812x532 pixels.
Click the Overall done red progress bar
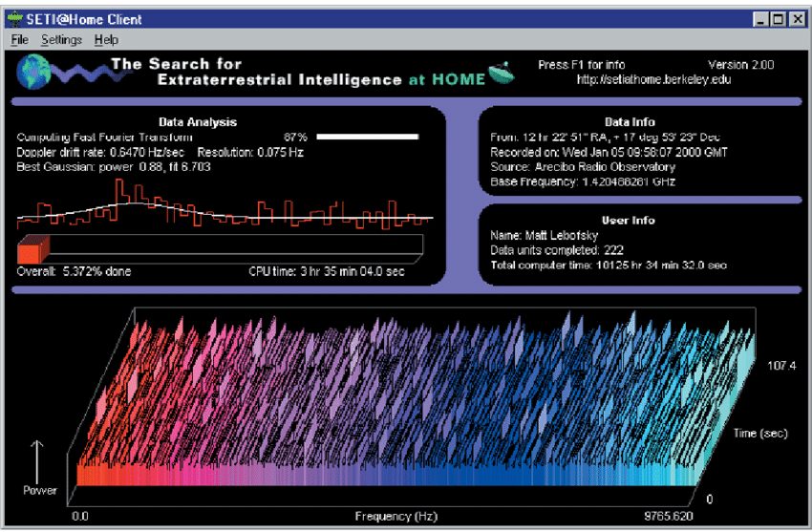point(220,249)
